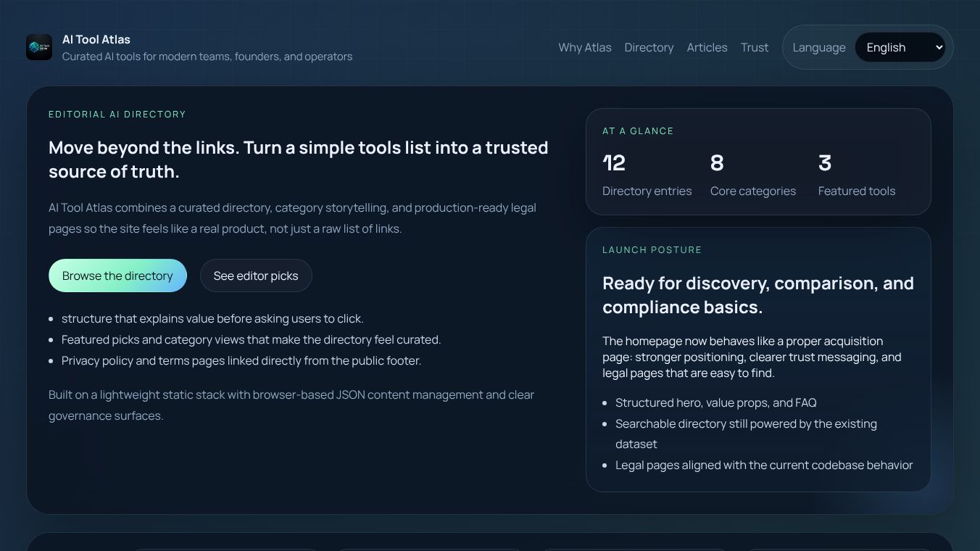This screenshot has height=551, width=980.
Task: Click the Browse the directory button
Action: (117, 275)
